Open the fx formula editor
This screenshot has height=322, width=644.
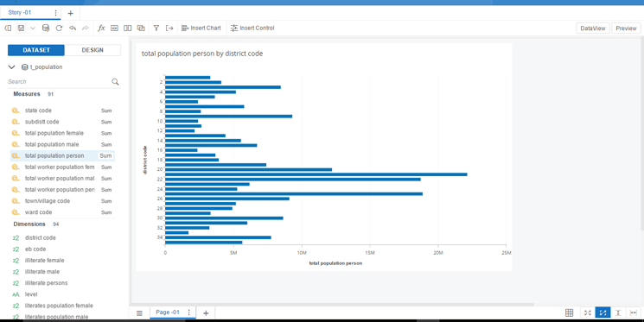pos(101,28)
